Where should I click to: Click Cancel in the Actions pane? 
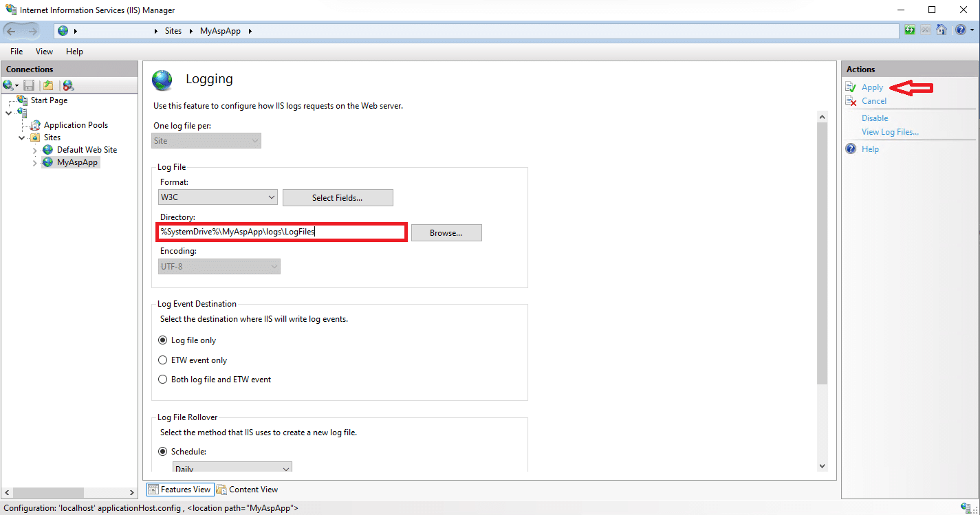coord(874,101)
